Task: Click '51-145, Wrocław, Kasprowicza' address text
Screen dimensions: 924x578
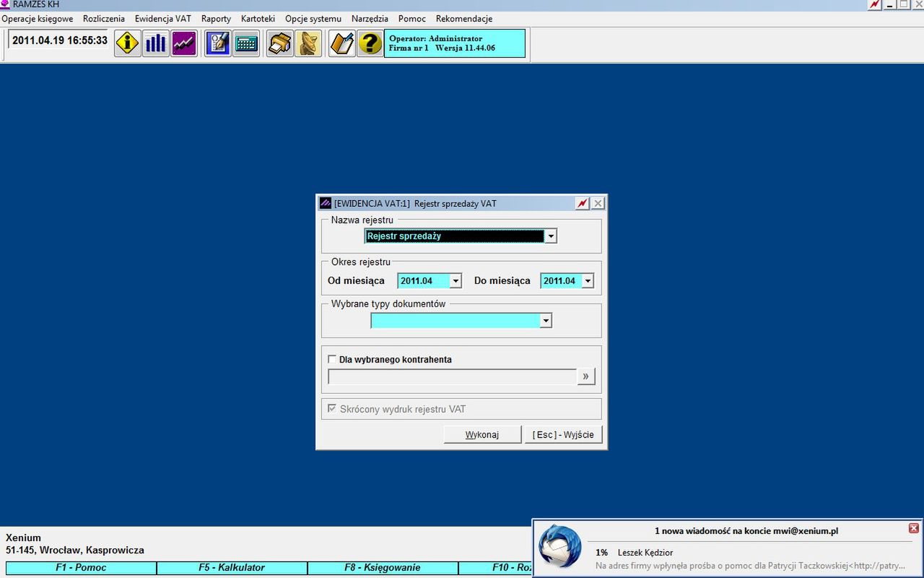Action: click(x=75, y=551)
